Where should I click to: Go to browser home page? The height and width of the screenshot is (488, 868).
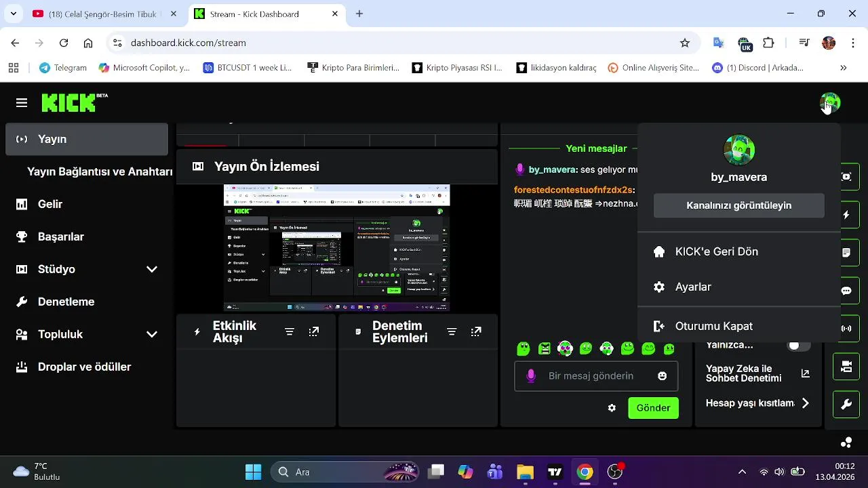pyautogui.click(x=88, y=43)
